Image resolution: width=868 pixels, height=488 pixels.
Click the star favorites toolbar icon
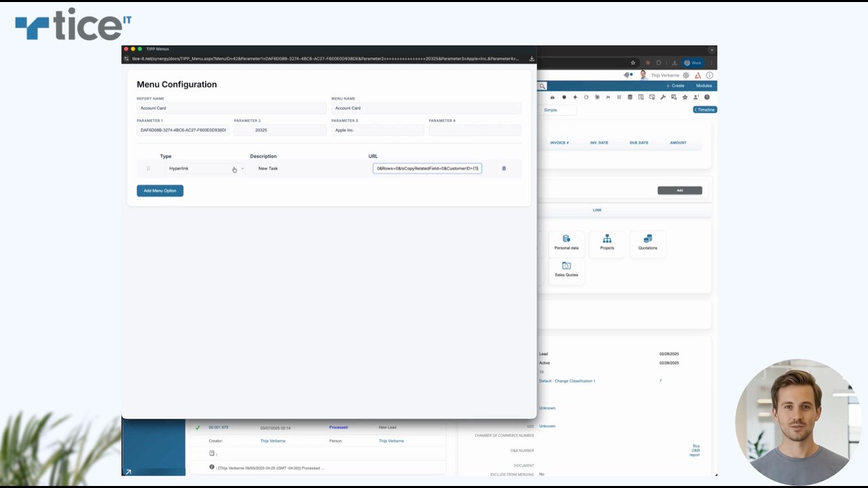pos(685,97)
